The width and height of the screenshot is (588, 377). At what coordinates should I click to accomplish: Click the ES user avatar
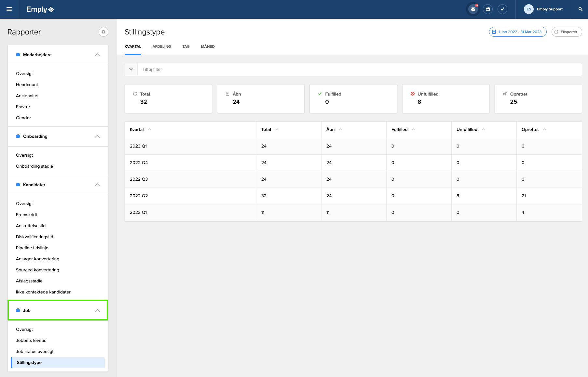tap(529, 9)
